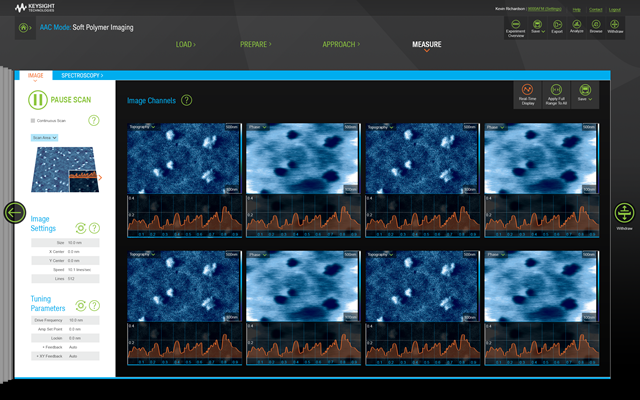Open the first Phase channel dropdown

(258, 127)
